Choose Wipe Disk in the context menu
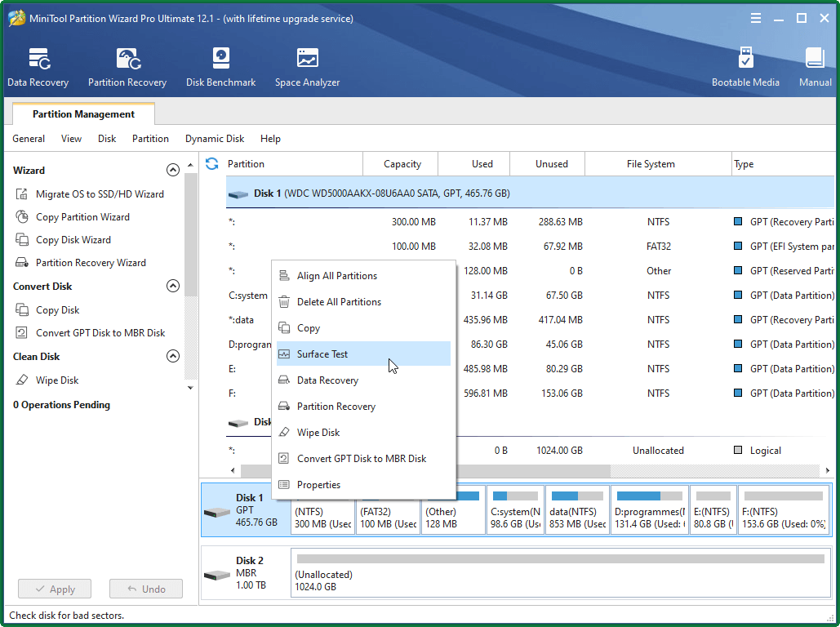840x627 pixels. [363, 433]
